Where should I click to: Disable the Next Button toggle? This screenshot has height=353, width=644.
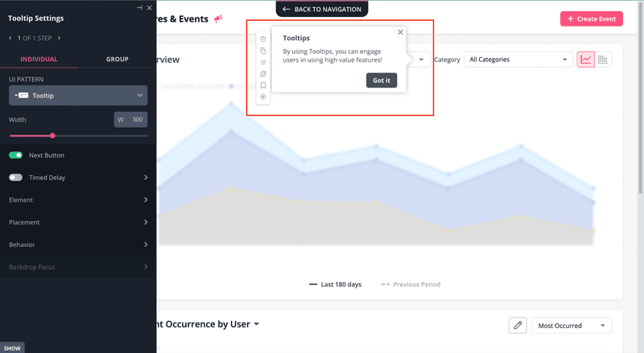click(15, 155)
